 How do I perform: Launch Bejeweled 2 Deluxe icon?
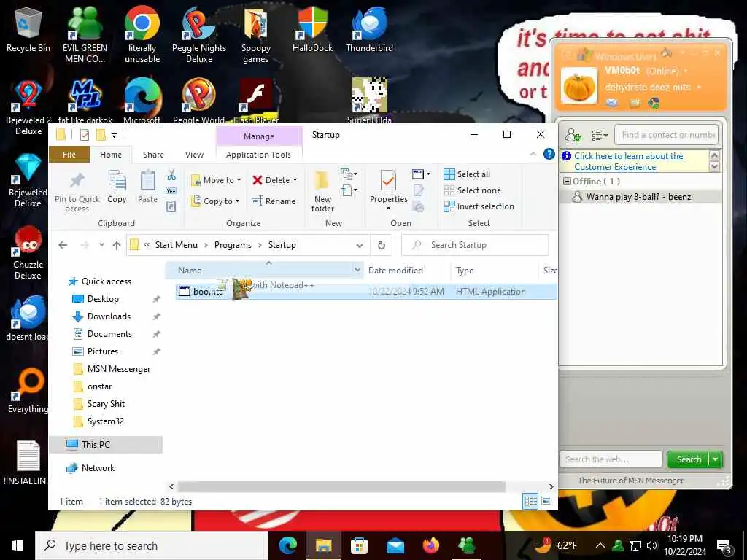click(28, 107)
